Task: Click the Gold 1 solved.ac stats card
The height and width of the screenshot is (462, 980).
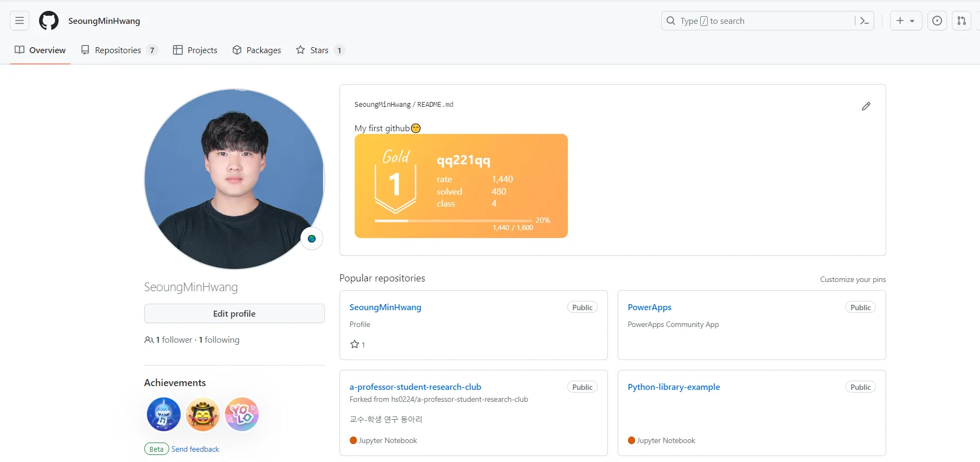Action: point(461,186)
